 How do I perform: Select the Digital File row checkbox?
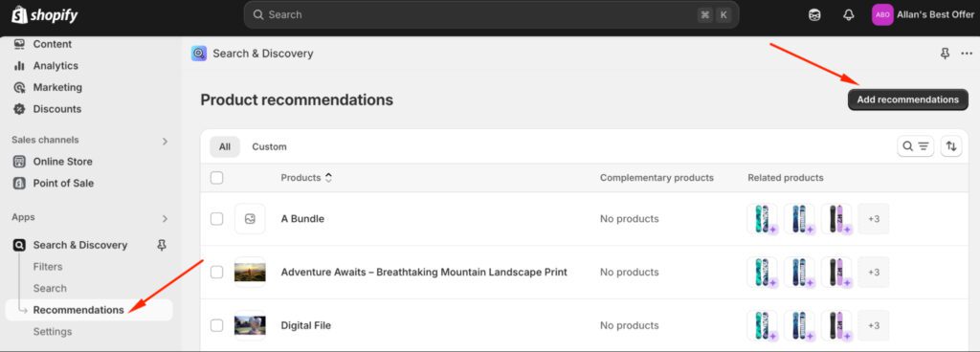click(217, 325)
